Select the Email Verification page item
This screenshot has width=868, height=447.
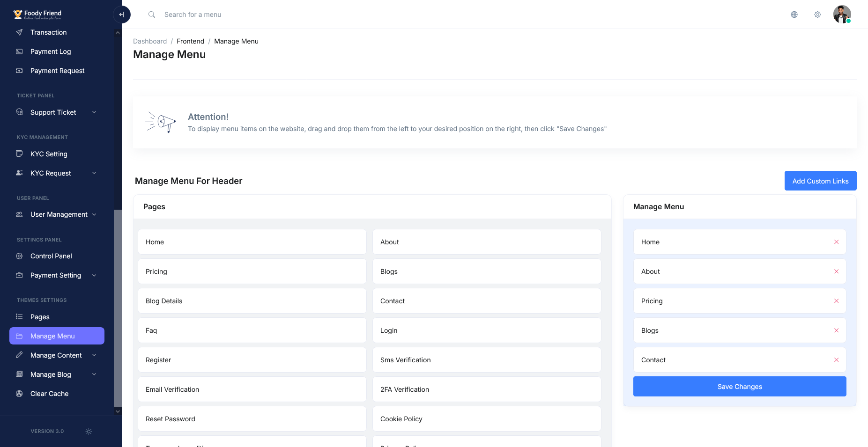[x=252, y=389]
